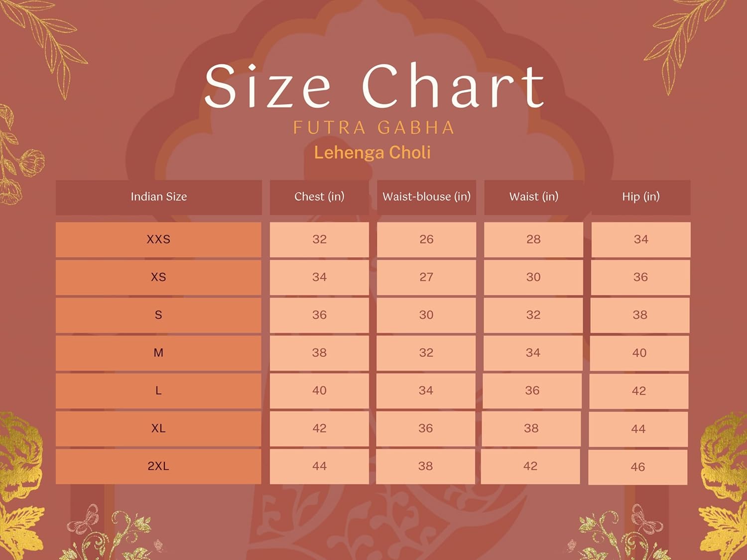Click the waist-blouse value for XS
747x560 pixels.
(x=426, y=277)
